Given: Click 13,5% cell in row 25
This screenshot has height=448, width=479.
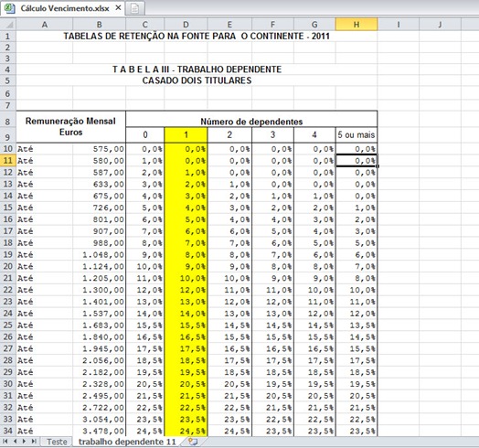Looking at the screenshot, I should [357, 325].
